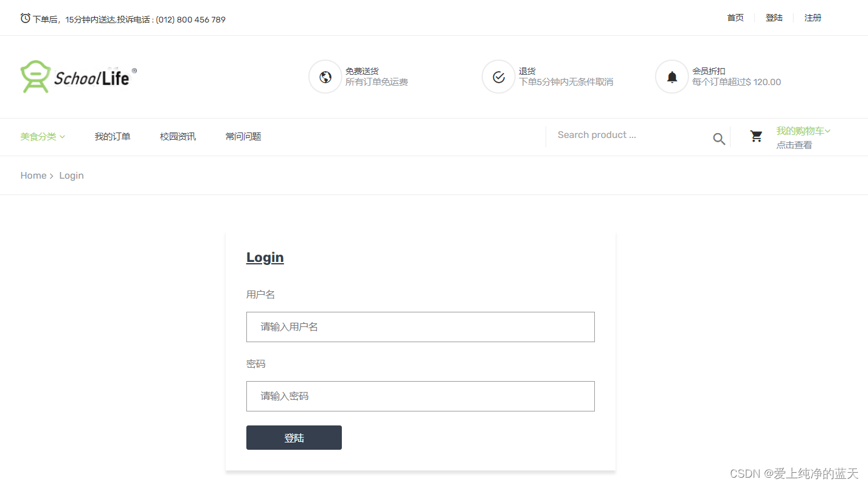The image size is (868, 485).
Task: Click the SchoolLife logo
Action: (78, 77)
